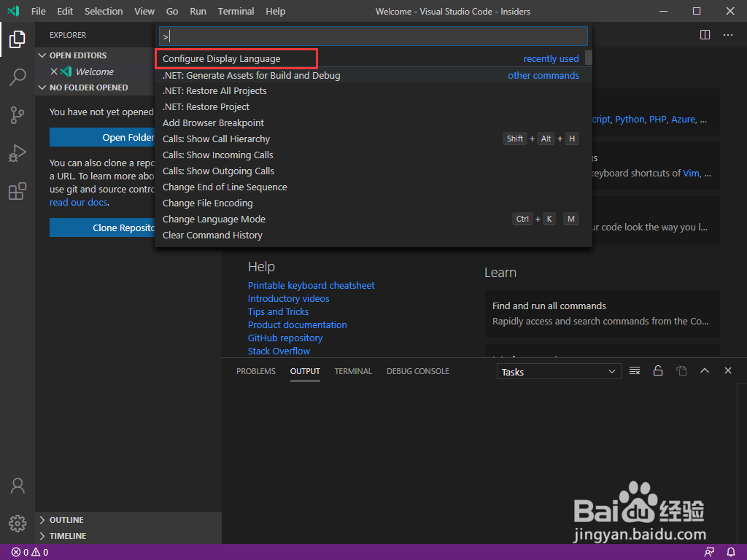This screenshot has height=560, width=747.
Task: Open the Introductory videos link
Action: [289, 298]
